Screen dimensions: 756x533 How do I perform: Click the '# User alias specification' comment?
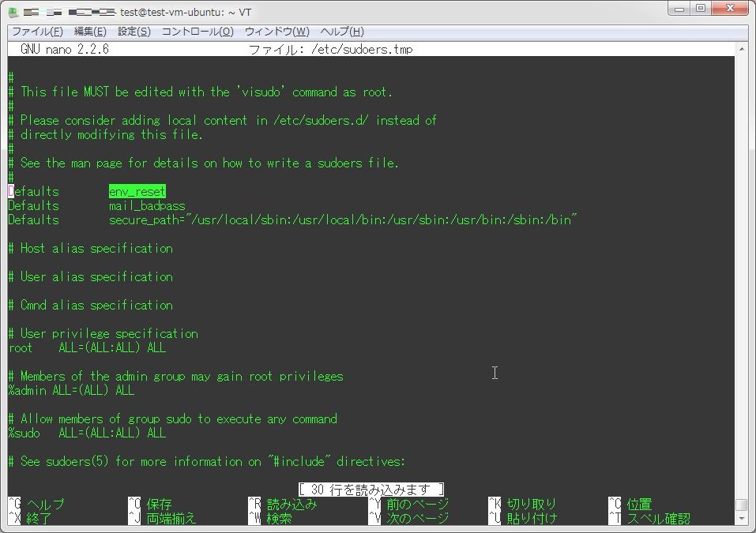pyautogui.click(x=91, y=276)
